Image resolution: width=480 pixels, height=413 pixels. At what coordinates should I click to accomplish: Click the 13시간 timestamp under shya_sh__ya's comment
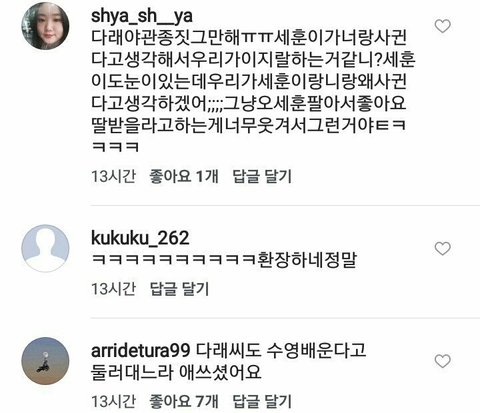(114, 176)
